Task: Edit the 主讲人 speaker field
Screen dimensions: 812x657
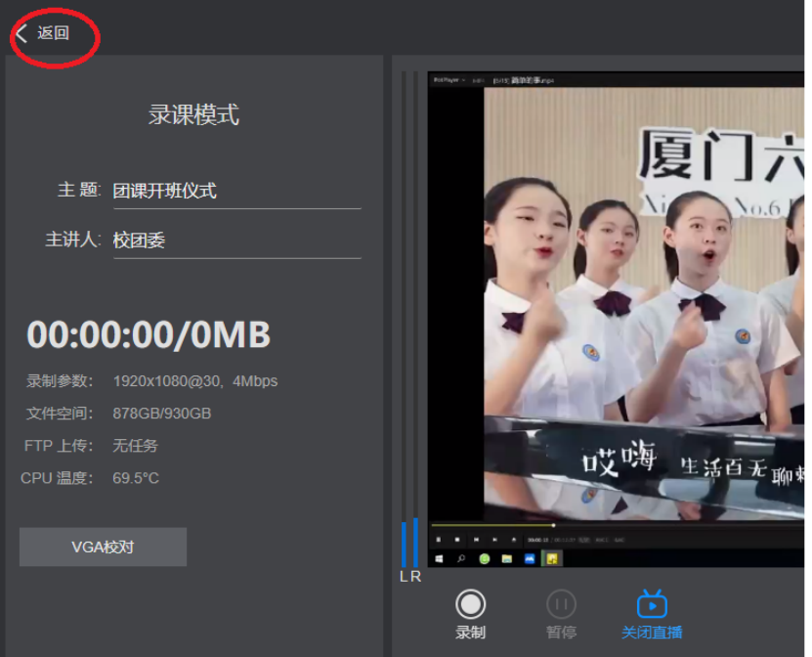Action: [x=236, y=241]
